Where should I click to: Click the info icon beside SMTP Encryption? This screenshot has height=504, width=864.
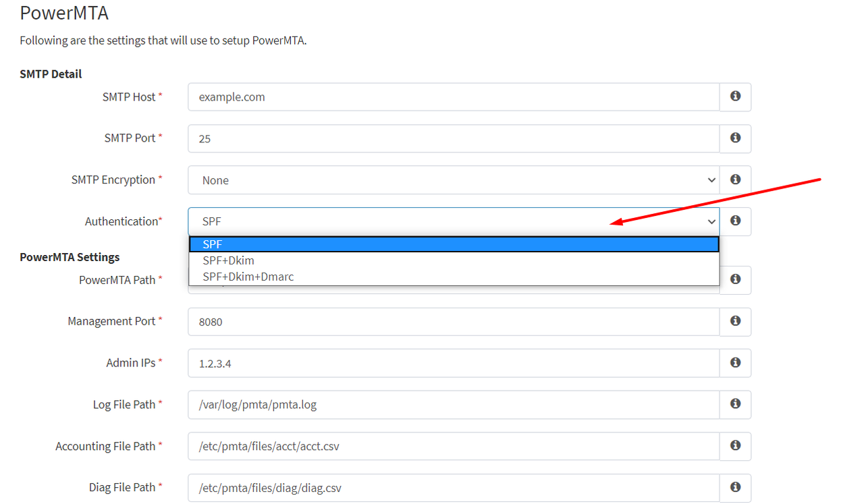click(x=736, y=179)
